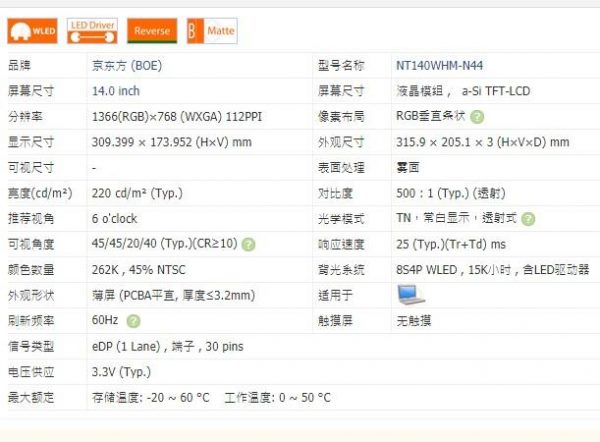Click the 显示尺寸 row label
The width and height of the screenshot is (600, 442).
[31, 142]
